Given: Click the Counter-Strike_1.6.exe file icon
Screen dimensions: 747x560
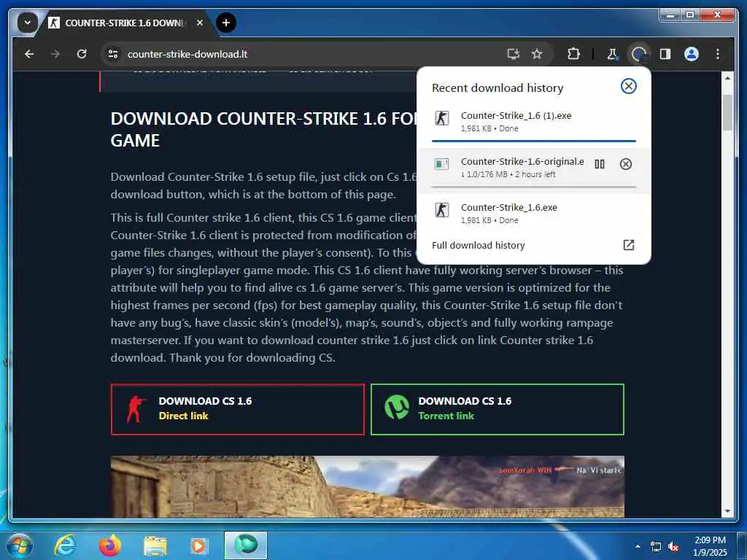Looking at the screenshot, I should (x=441, y=210).
